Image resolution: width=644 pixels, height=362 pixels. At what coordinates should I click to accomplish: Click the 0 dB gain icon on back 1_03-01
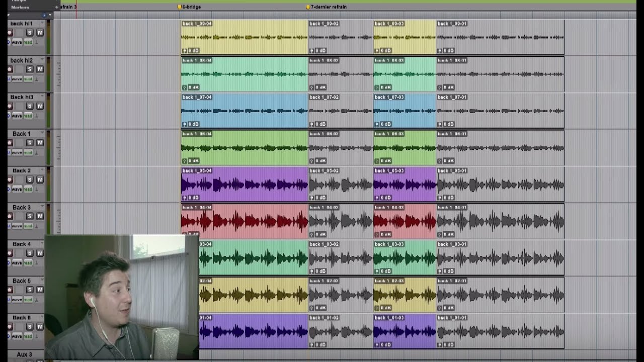point(440,271)
